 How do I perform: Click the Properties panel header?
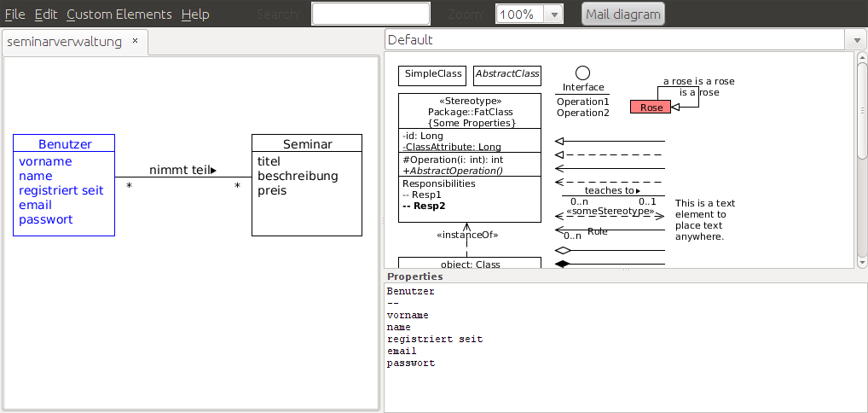415,276
